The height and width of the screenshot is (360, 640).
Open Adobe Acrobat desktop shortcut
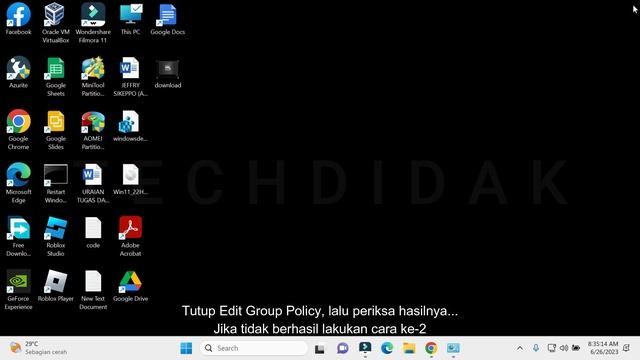pyautogui.click(x=131, y=237)
